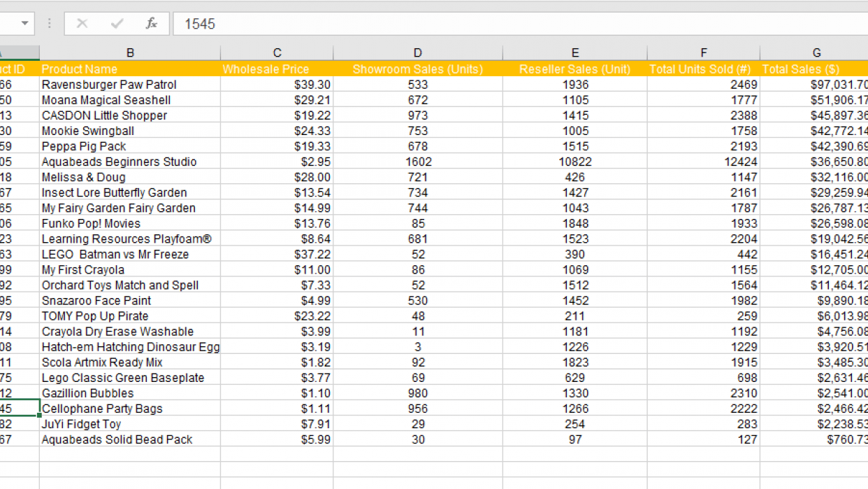
Task: Expand the Name Box dropdown arrow
Action: pos(25,24)
